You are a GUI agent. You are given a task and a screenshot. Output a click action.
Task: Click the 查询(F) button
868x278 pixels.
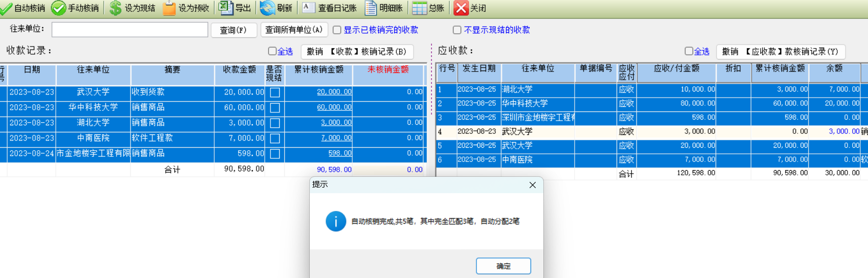234,30
